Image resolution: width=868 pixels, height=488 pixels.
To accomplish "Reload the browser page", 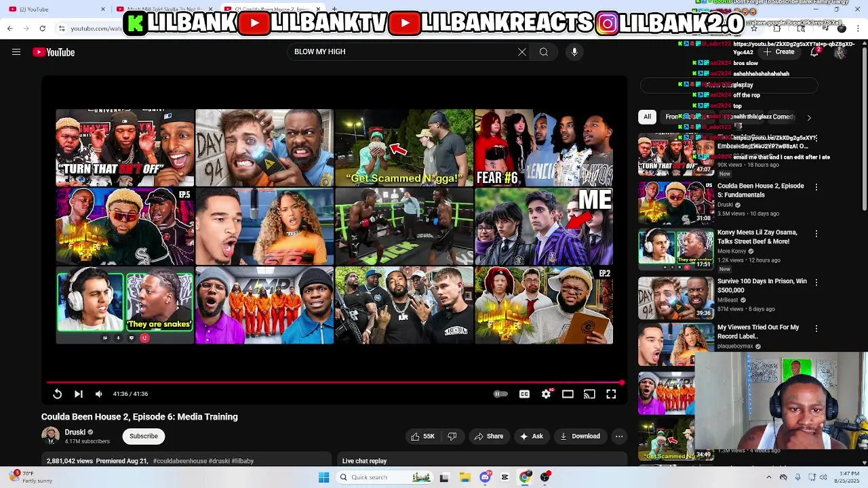I will click(x=42, y=28).
